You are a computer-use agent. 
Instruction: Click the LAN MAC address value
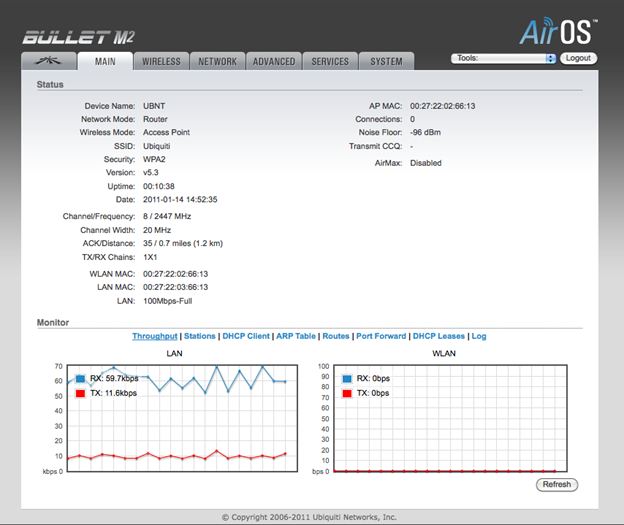click(x=176, y=287)
